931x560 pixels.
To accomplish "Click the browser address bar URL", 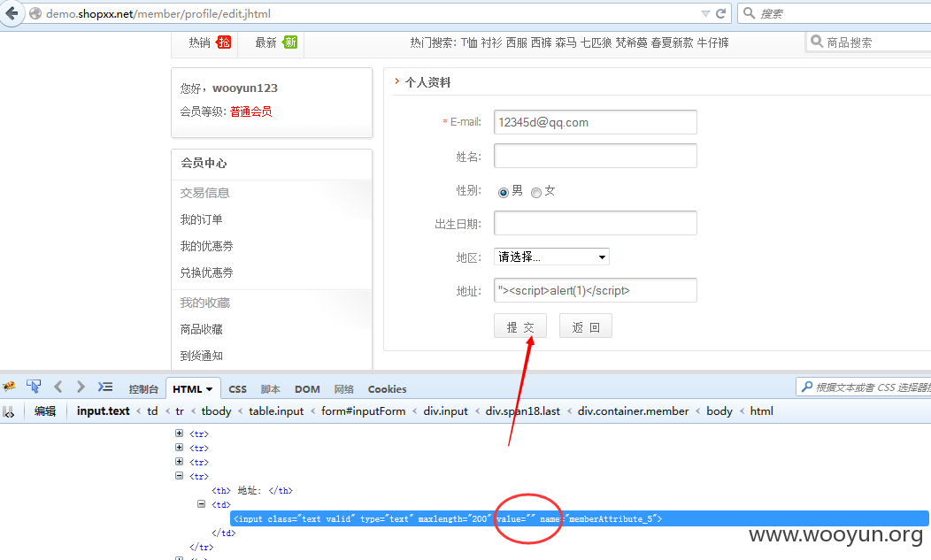I will point(158,13).
